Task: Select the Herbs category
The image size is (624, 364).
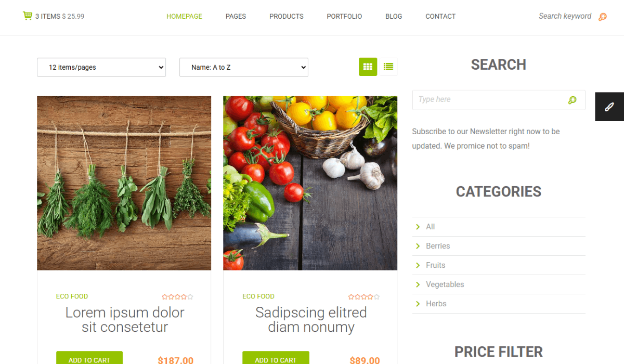Action: tap(436, 304)
